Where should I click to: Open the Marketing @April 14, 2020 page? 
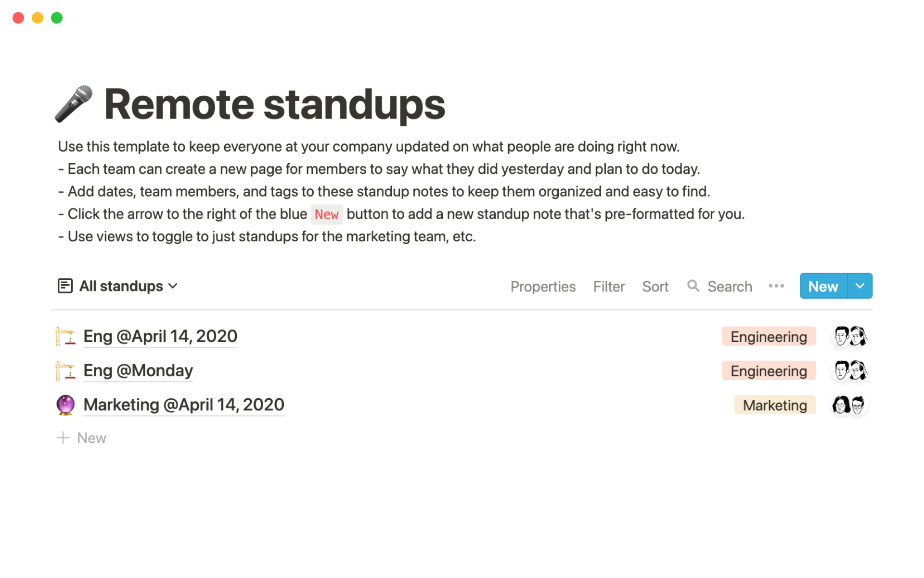[184, 405]
